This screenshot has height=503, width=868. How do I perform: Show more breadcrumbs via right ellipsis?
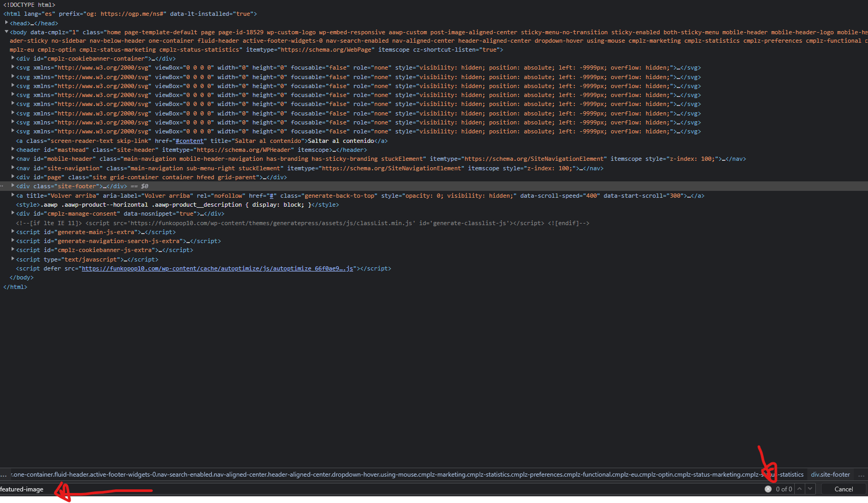[x=861, y=475]
